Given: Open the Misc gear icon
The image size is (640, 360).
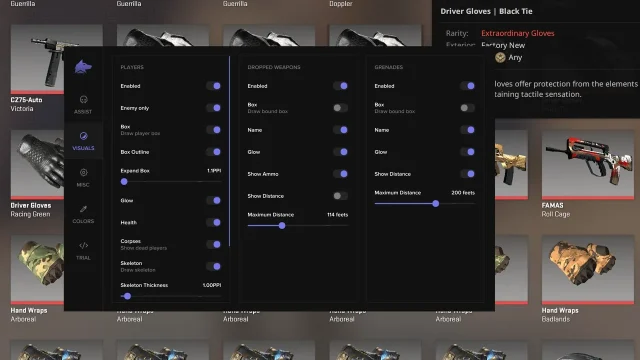Looking at the screenshot, I should [x=83, y=173].
